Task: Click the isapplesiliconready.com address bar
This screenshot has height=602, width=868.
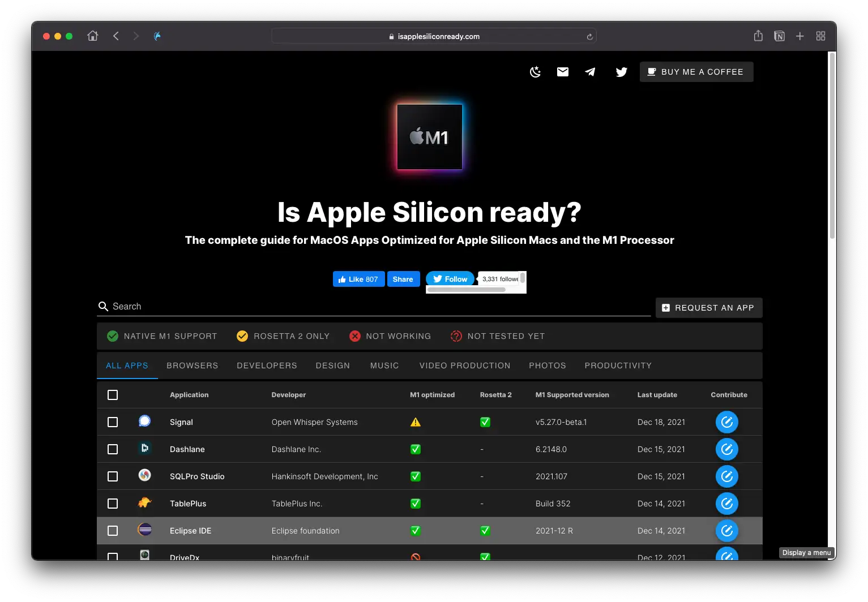Action: coord(434,36)
